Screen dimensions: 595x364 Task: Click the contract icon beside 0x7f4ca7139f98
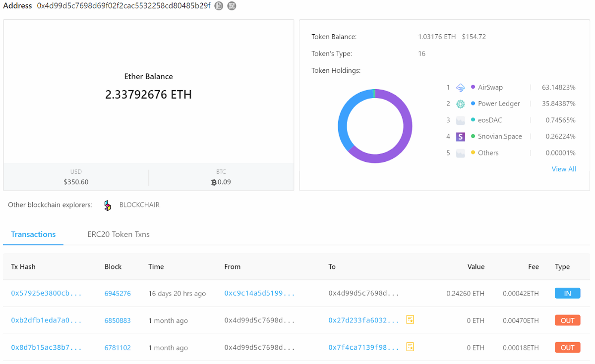tap(410, 347)
